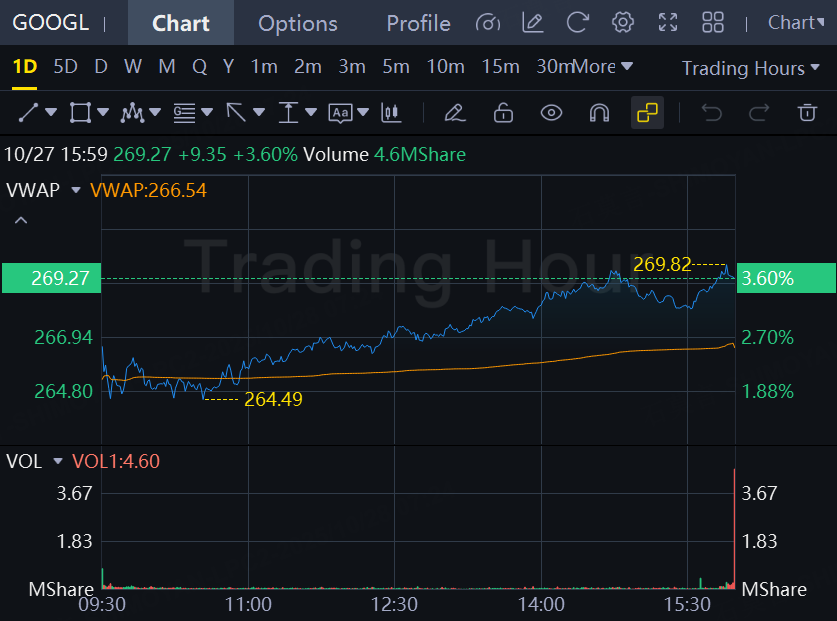Switch to the Options tab
Viewport: 837px width, 621px height.
pyautogui.click(x=298, y=23)
